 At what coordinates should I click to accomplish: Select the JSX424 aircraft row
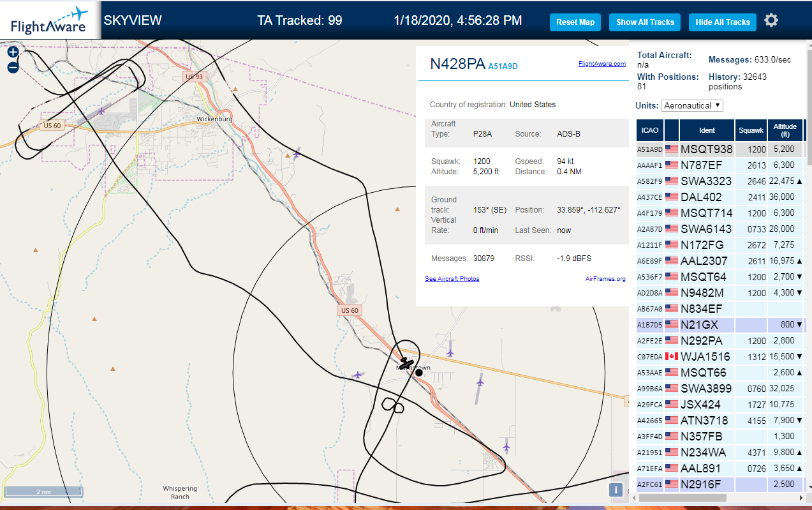[720, 404]
